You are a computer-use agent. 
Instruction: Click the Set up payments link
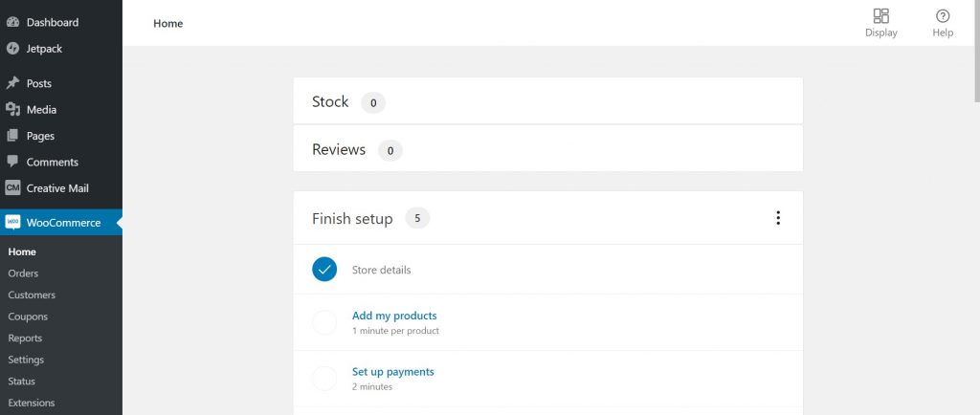pyautogui.click(x=392, y=372)
